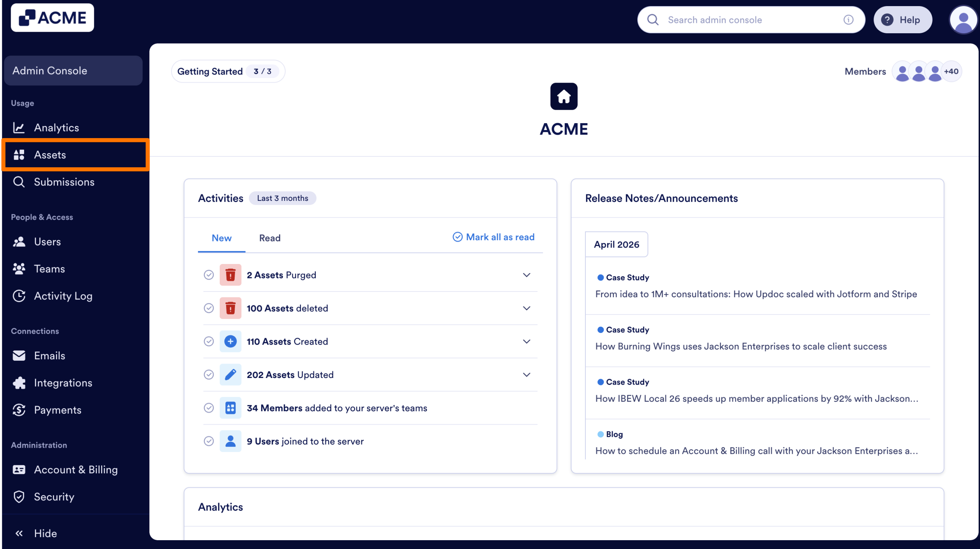
Task: Click the trash icon for 100 Assets deleted
Action: (x=230, y=308)
